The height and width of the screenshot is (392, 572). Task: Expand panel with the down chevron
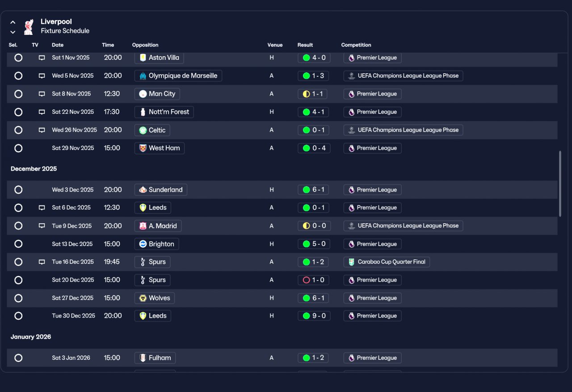13,32
